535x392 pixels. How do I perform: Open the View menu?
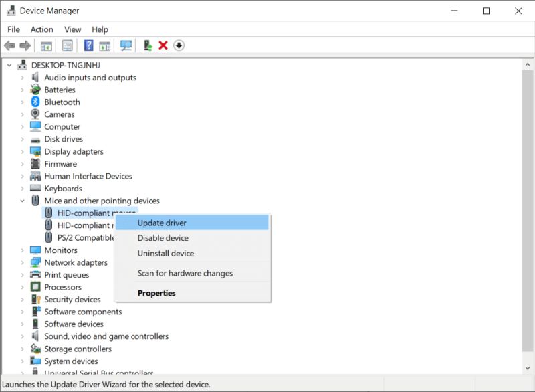[72, 29]
